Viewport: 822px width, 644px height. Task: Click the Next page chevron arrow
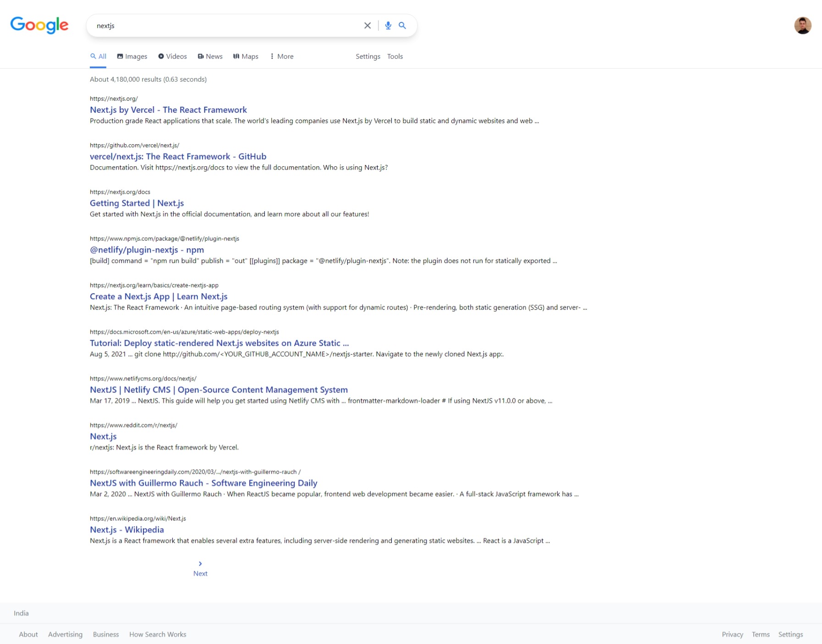coord(200,563)
